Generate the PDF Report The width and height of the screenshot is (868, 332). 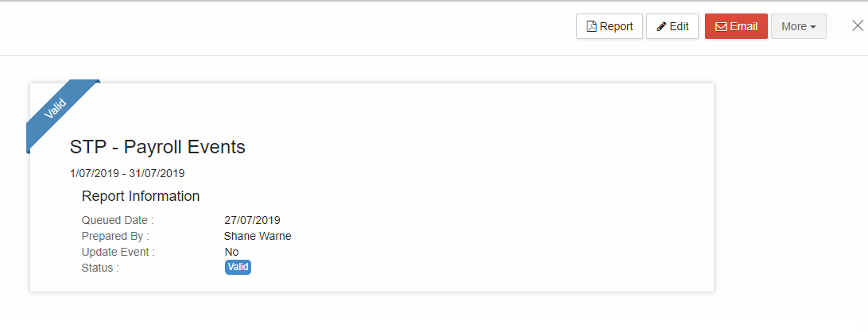point(610,26)
